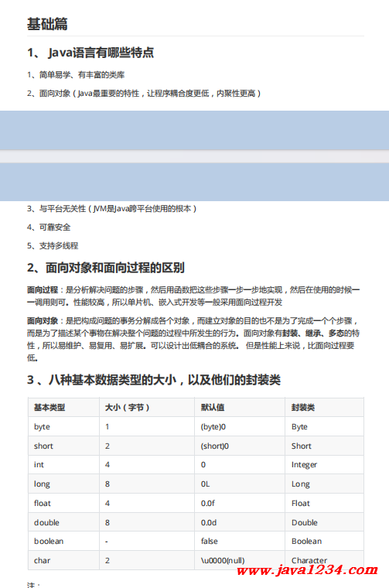This screenshot has width=389, height=588.
Task: Click the size '2' in the char row
Action: pos(107,560)
